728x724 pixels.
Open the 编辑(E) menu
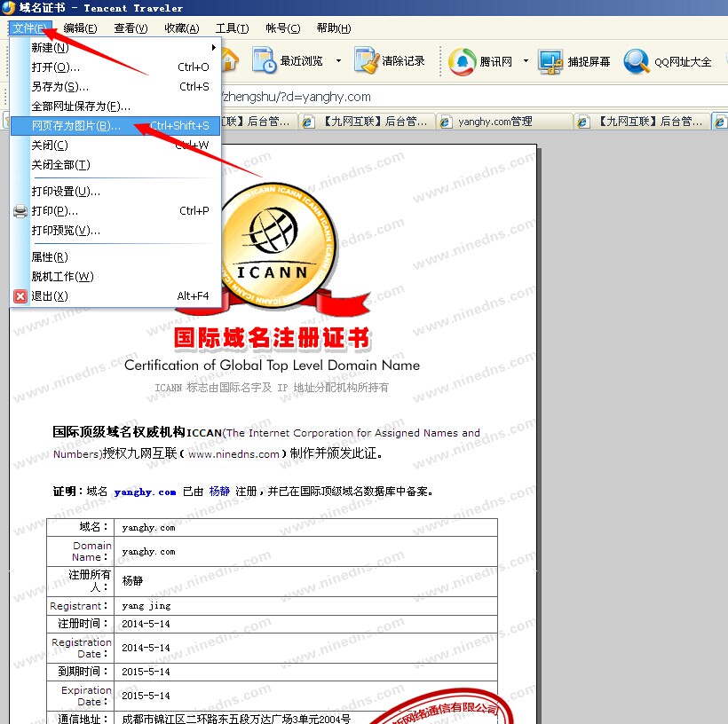click(x=80, y=28)
